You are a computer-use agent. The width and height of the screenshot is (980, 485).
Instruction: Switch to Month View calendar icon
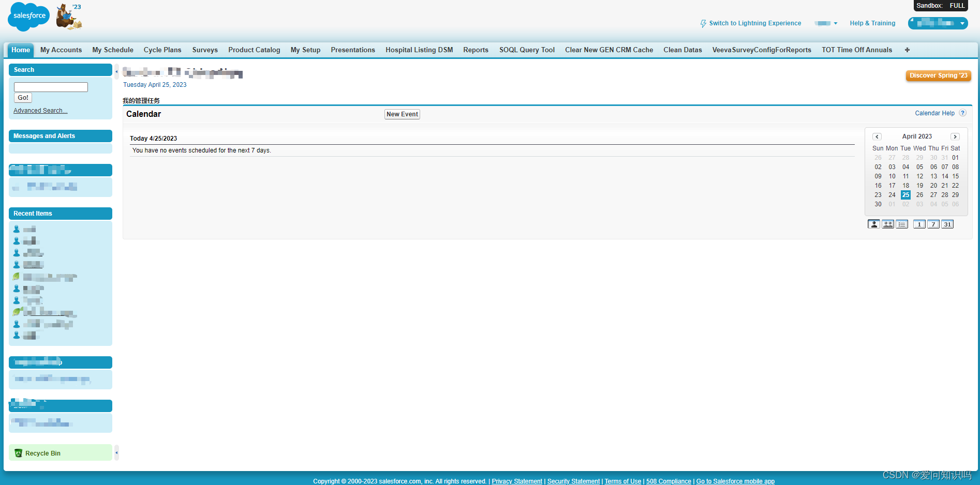[947, 224]
